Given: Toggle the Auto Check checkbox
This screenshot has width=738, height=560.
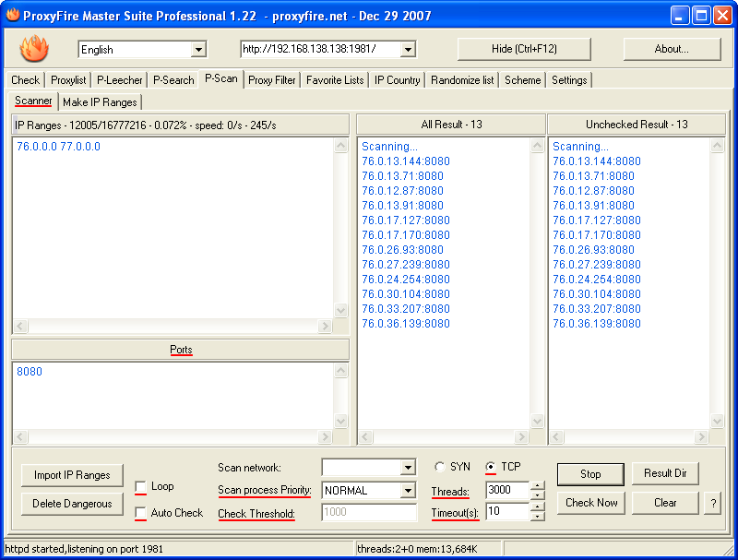Looking at the screenshot, I should tap(141, 513).
